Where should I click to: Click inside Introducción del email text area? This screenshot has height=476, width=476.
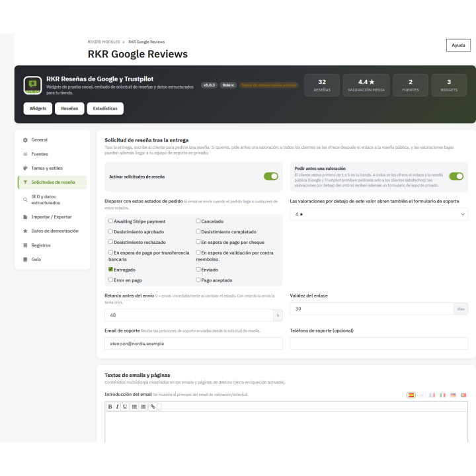click(286, 427)
